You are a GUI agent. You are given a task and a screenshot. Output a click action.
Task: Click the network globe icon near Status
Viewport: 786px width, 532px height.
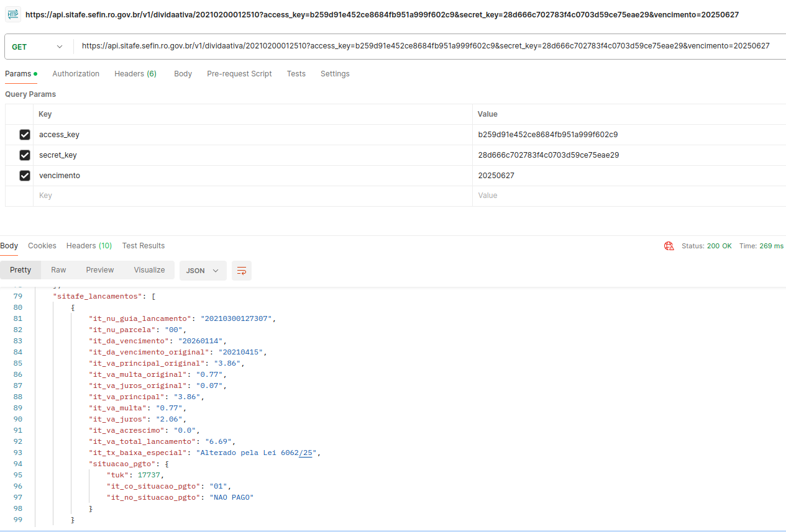669,246
